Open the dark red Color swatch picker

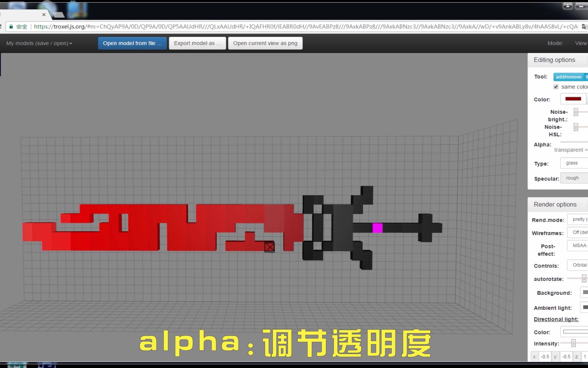(x=573, y=99)
